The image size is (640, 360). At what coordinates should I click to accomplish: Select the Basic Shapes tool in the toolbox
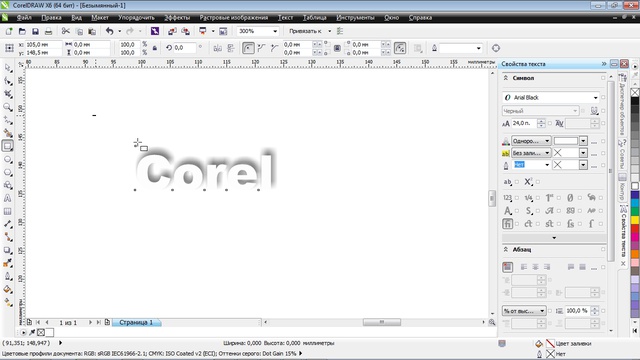[x=8, y=185]
